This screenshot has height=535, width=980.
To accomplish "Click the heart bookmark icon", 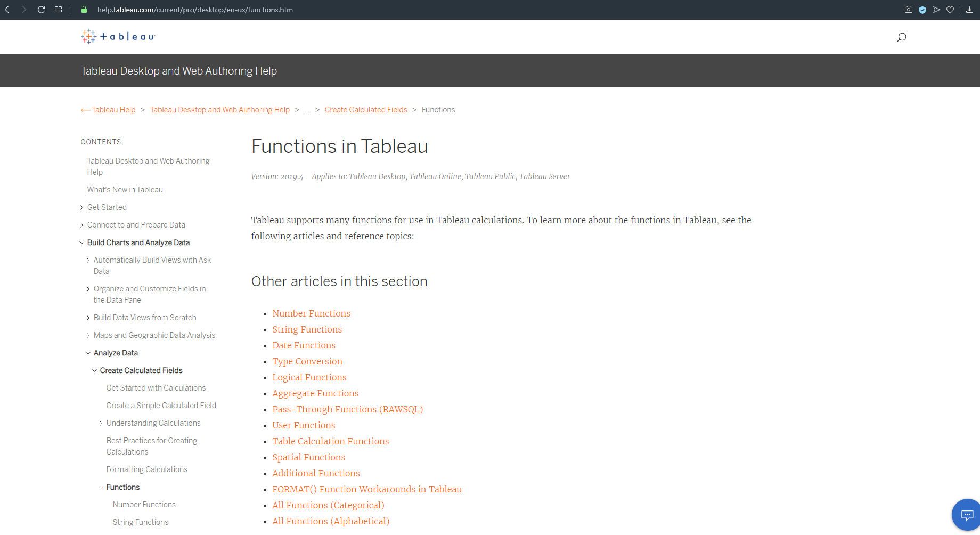I will click(950, 10).
